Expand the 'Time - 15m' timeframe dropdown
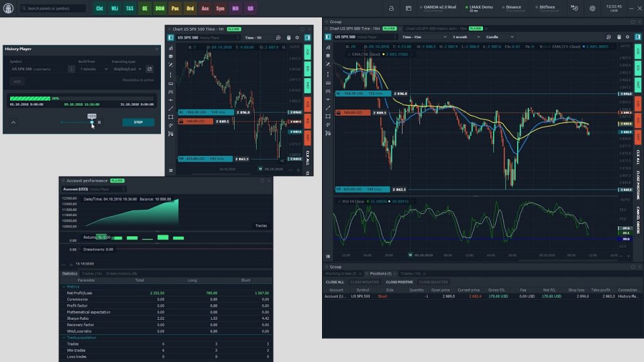Screen dimensions: 644x362 click(423, 37)
